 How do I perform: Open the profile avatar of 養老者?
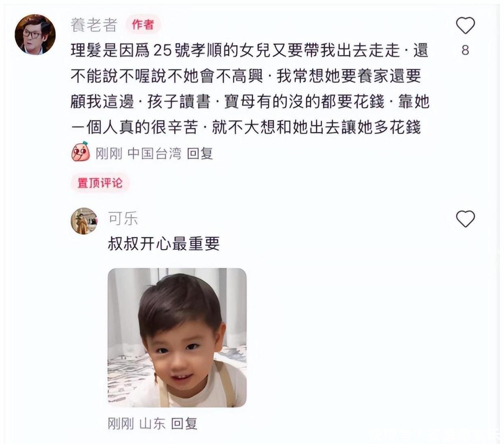click(x=35, y=35)
